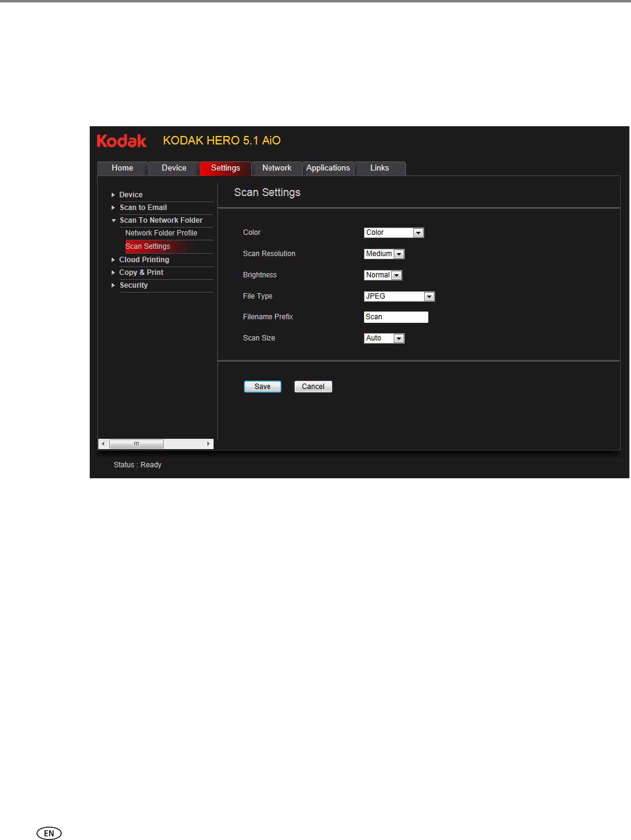Click the File Type label
Image resolution: width=631 pixels, height=840 pixels.
258,296
